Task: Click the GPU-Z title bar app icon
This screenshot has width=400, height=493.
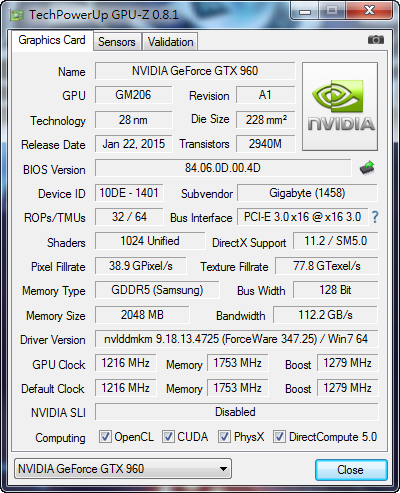Action: pyautogui.click(x=17, y=15)
